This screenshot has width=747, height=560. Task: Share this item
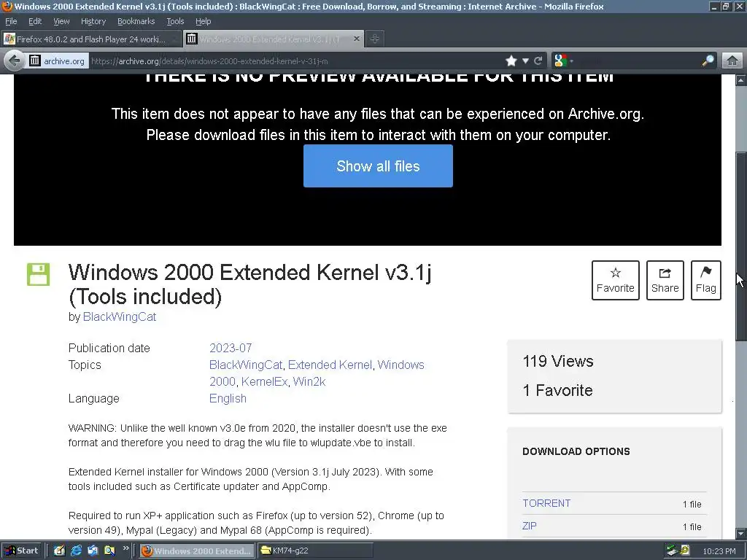point(665,280)
